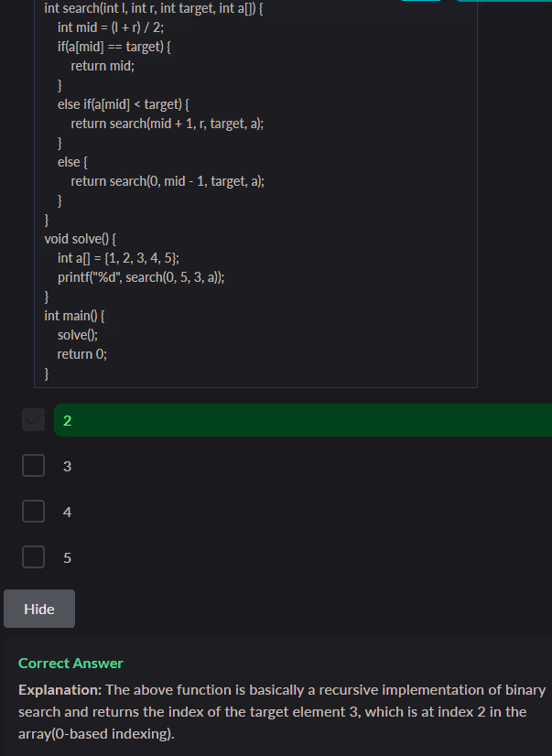
Task: Click the green highlighted answer bar 2
Action: (302, 420)
